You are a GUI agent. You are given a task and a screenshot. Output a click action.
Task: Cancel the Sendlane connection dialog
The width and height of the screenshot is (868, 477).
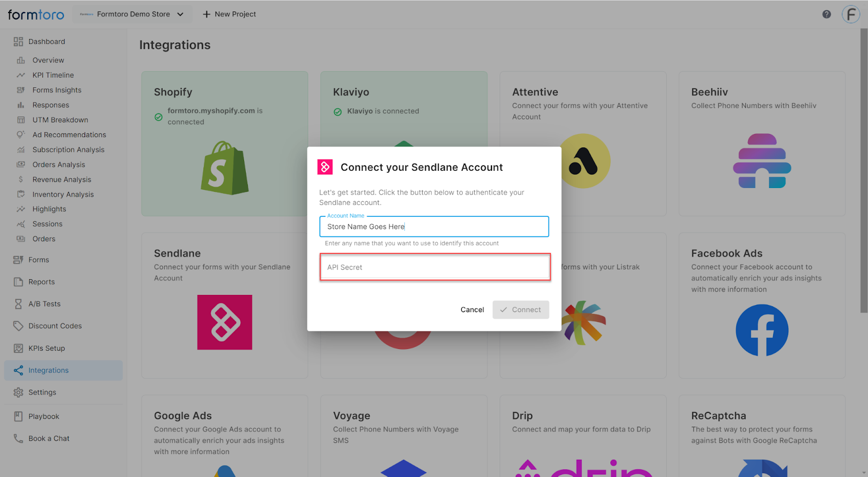[x=472, y=310]
